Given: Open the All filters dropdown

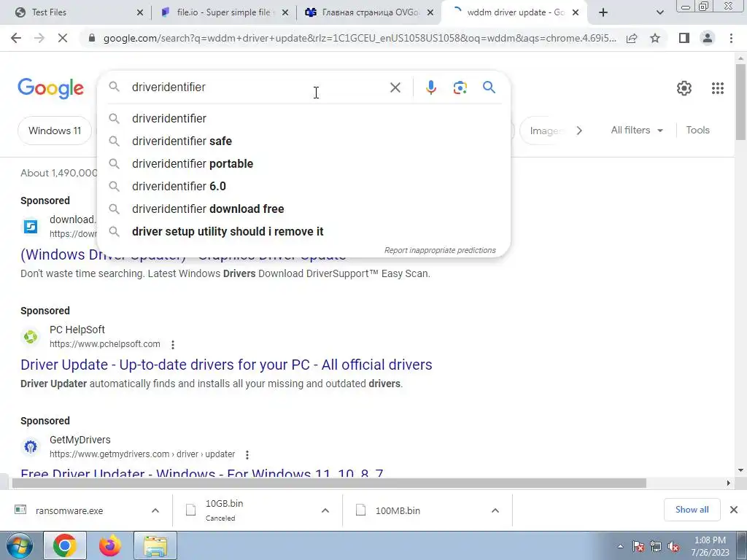Looking at the screenshot, I should (x=637, y=130).
